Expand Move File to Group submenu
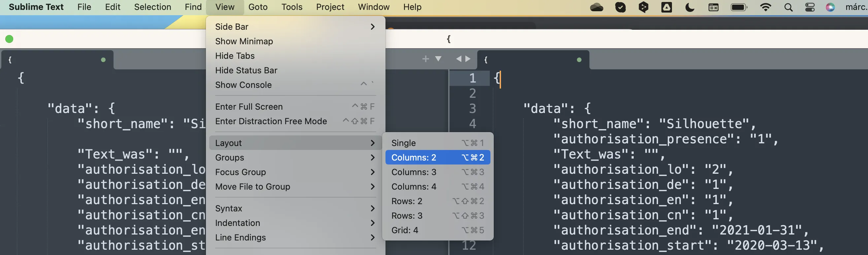The image size is (868, 255). click(x=295, y=187)
